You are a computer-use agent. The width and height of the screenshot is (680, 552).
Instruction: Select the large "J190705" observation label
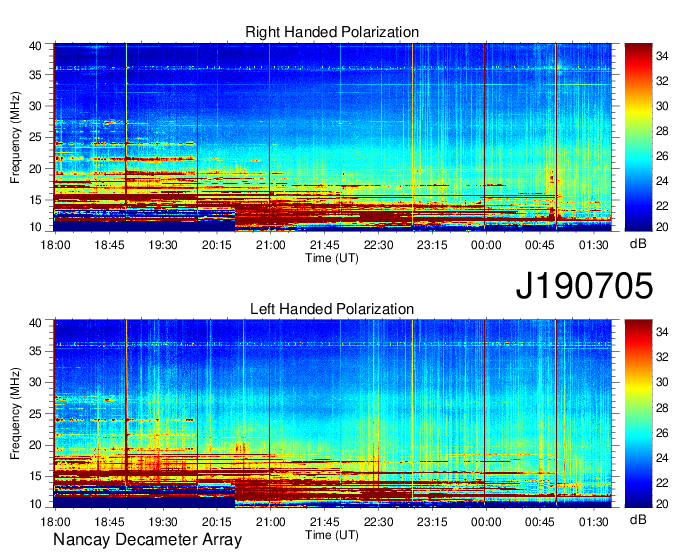point(584,285)
